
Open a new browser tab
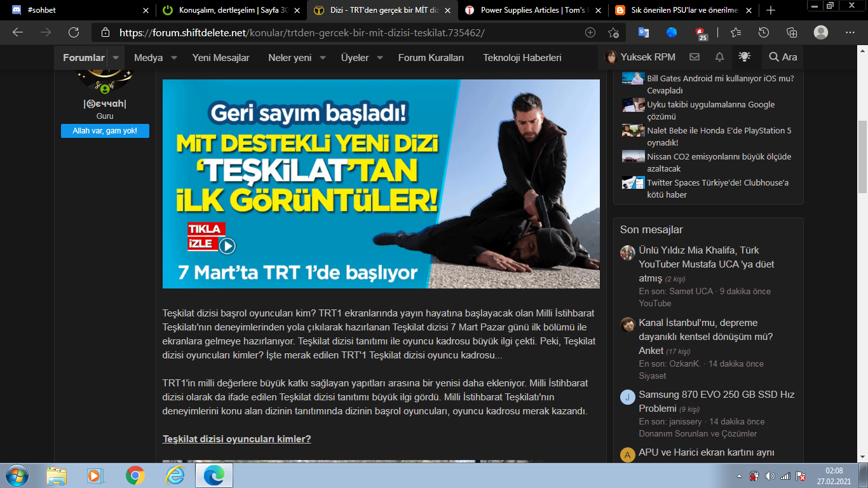click(771, 10)
